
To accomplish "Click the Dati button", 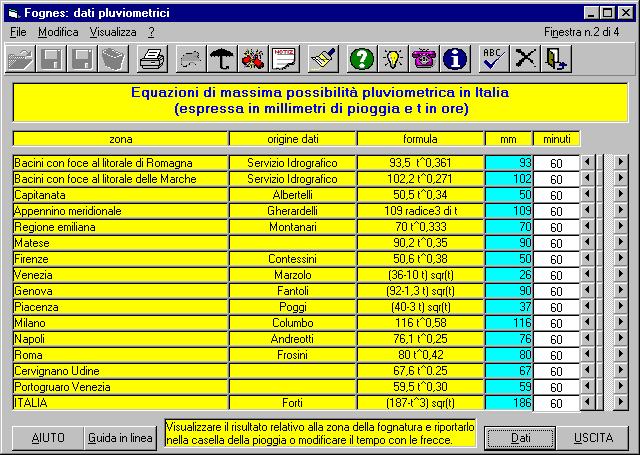I will click(520, 438).
